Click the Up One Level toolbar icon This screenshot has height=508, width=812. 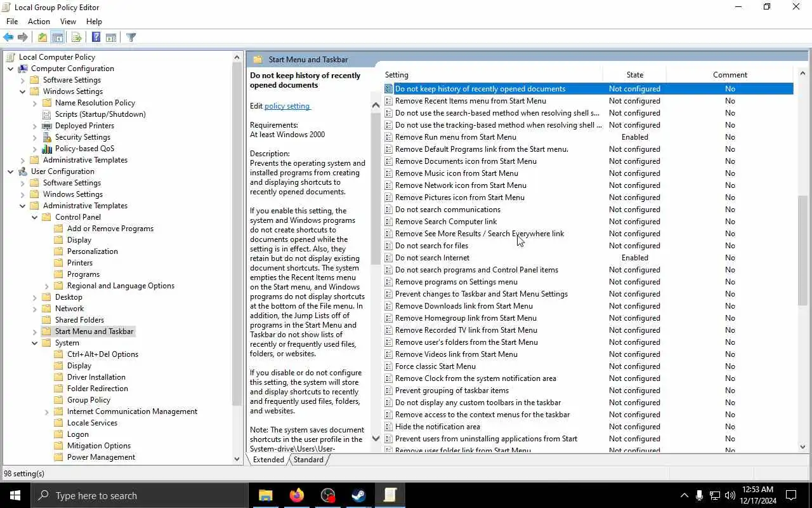click(42, 37)
